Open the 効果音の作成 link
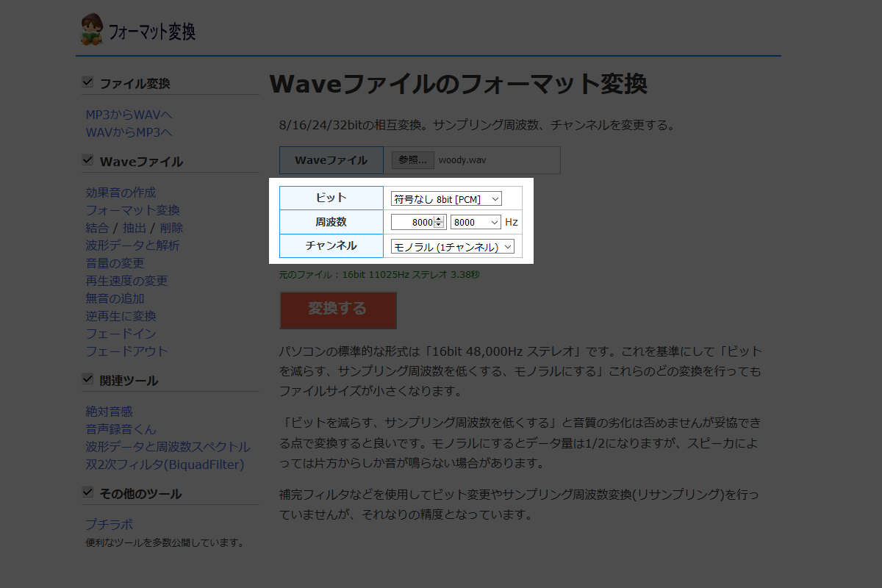Image resolution: width=882 pixels, height=588 pixels. tap(121, 193)
